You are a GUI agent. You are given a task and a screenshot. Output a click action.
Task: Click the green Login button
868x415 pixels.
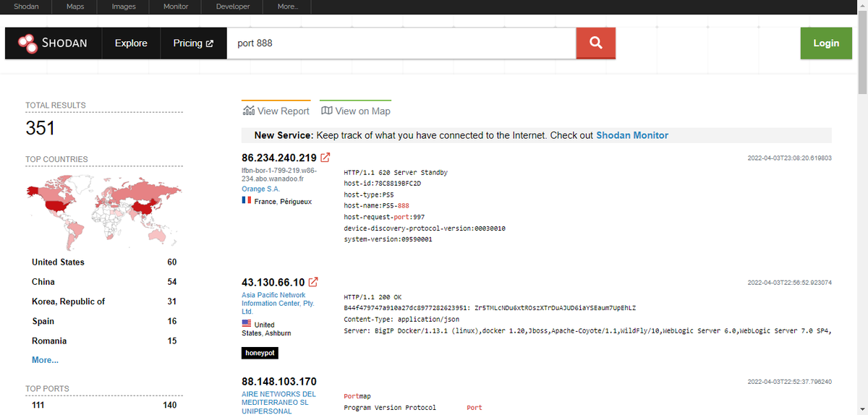click(825, 43)
